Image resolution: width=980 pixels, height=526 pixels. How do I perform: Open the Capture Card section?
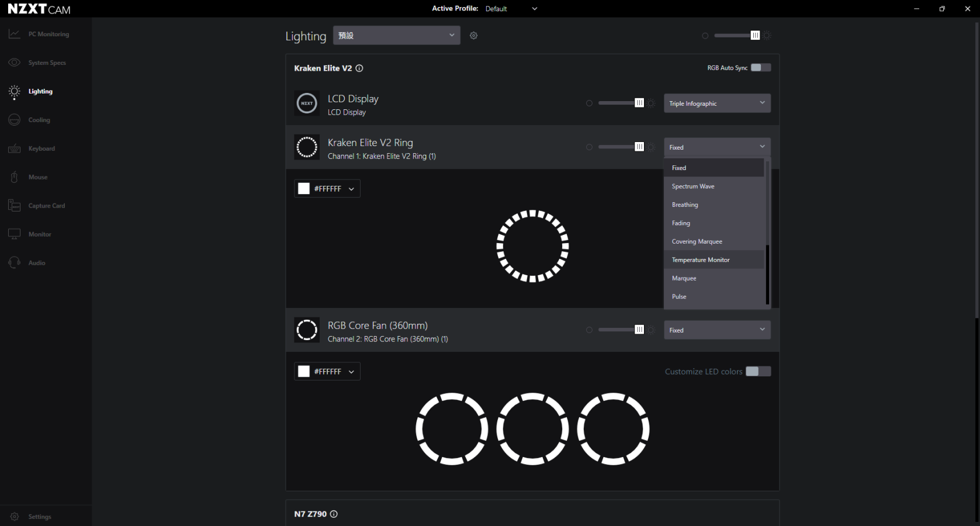pyautogui.click(x=46, y=206)
